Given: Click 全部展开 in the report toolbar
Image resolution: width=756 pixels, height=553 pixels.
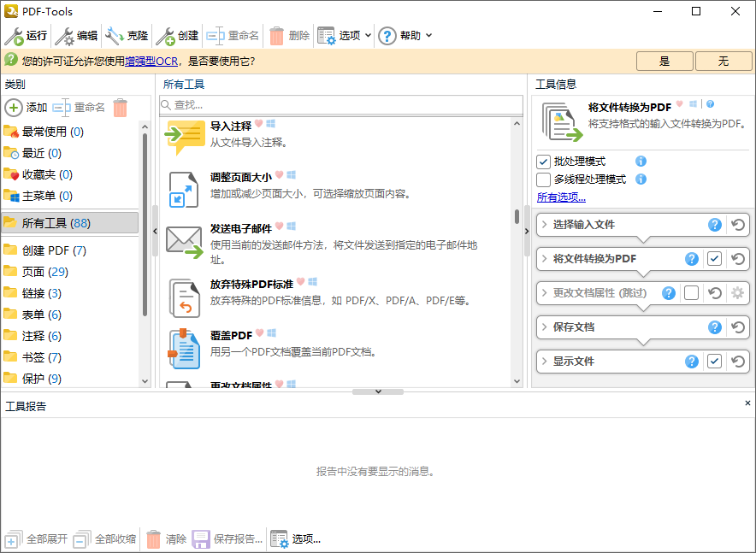Looking at the screenshot, I should click(37, 539).
